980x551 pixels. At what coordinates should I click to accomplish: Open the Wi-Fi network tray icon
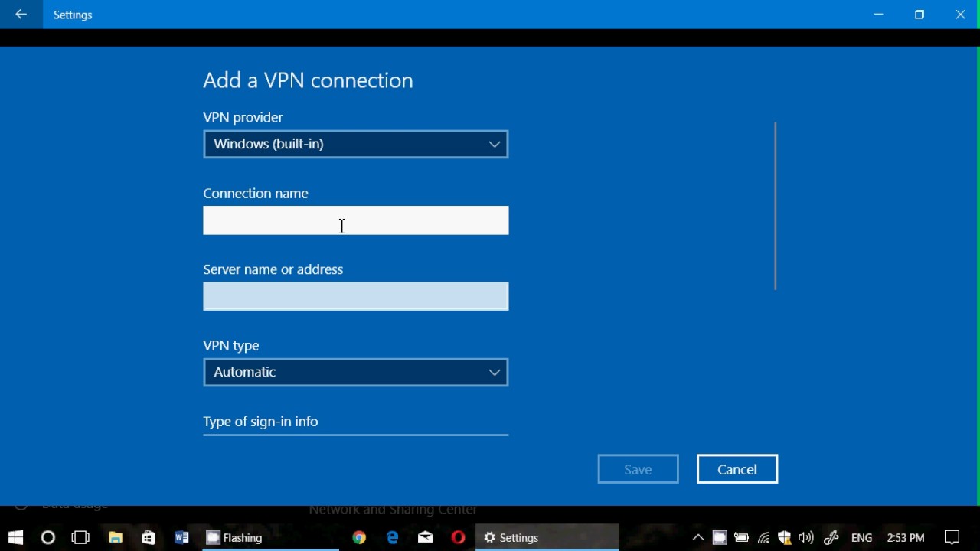[x=763, y=538]
